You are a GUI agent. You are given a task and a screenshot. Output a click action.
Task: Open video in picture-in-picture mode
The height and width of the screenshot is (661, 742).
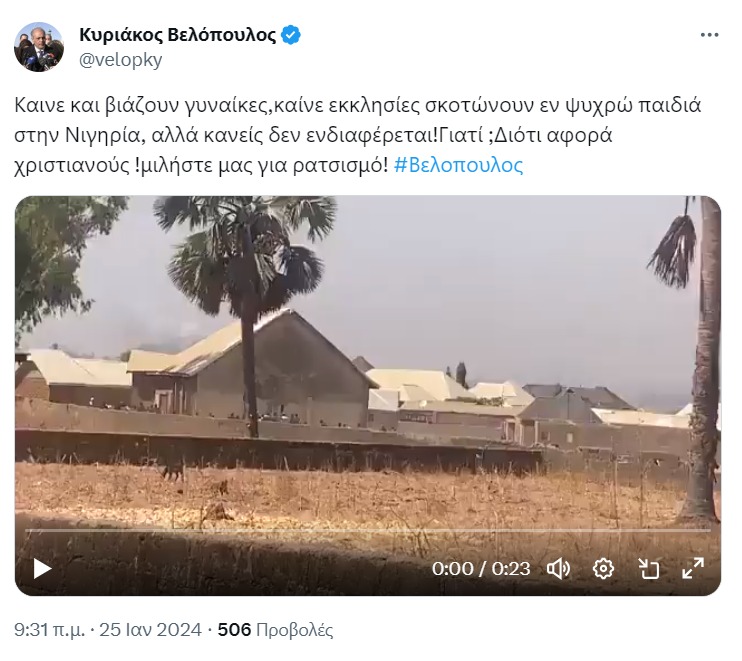(648, 569)
